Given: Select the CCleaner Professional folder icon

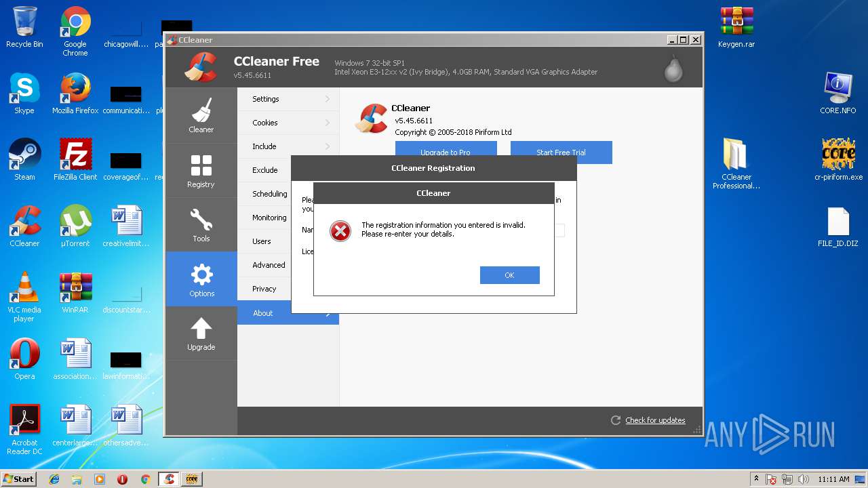Looking at the screenshot, I should coord(736,164).
